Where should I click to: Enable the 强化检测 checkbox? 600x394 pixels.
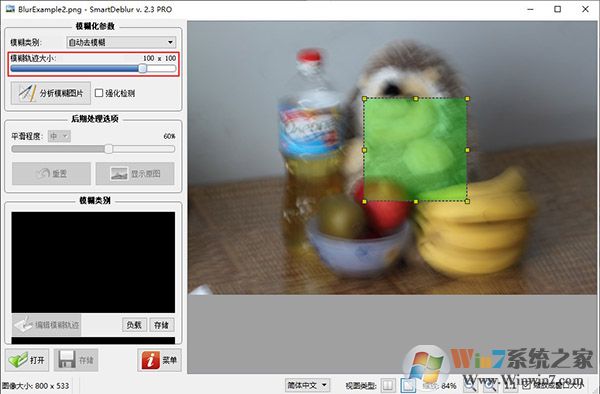(x=99, y=93)
